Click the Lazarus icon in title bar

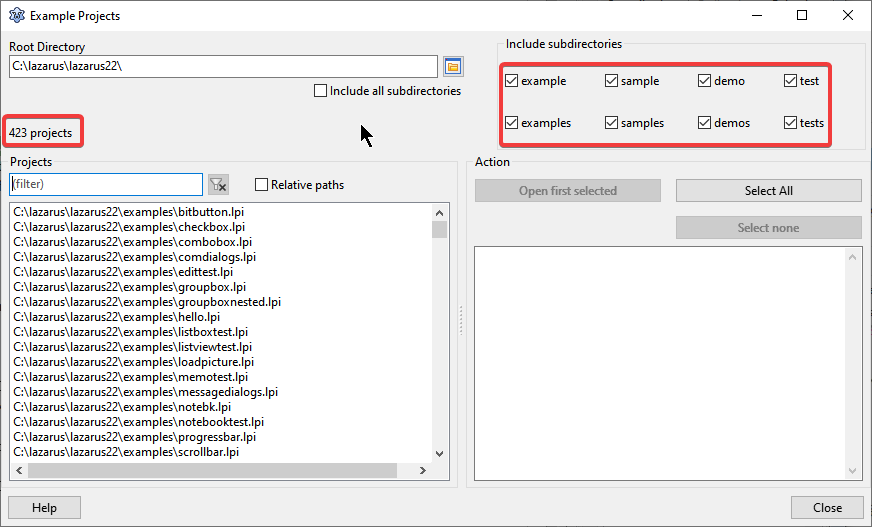point(15,16)
